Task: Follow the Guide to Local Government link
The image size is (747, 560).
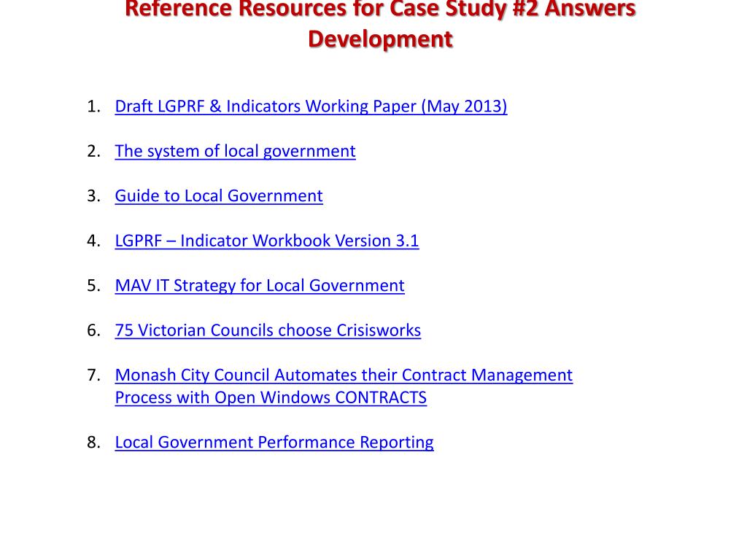Action: click(x=219, y=195)
